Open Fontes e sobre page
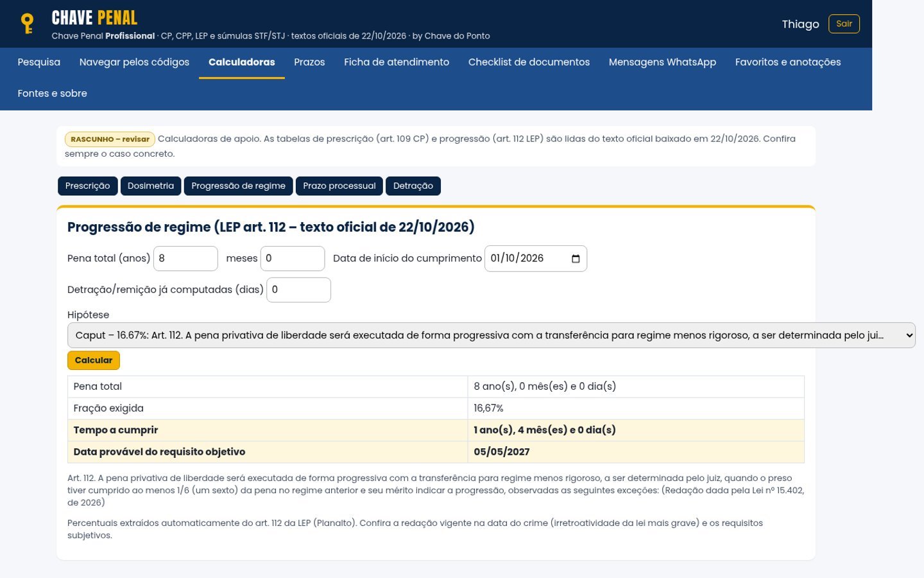Screen dimensions: 924x578 [53, 94]
